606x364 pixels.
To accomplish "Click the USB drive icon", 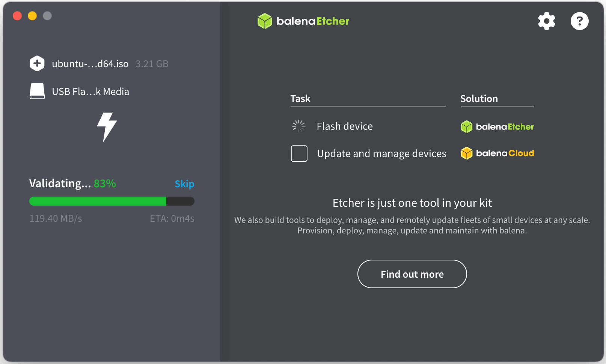I will point(37,91).
